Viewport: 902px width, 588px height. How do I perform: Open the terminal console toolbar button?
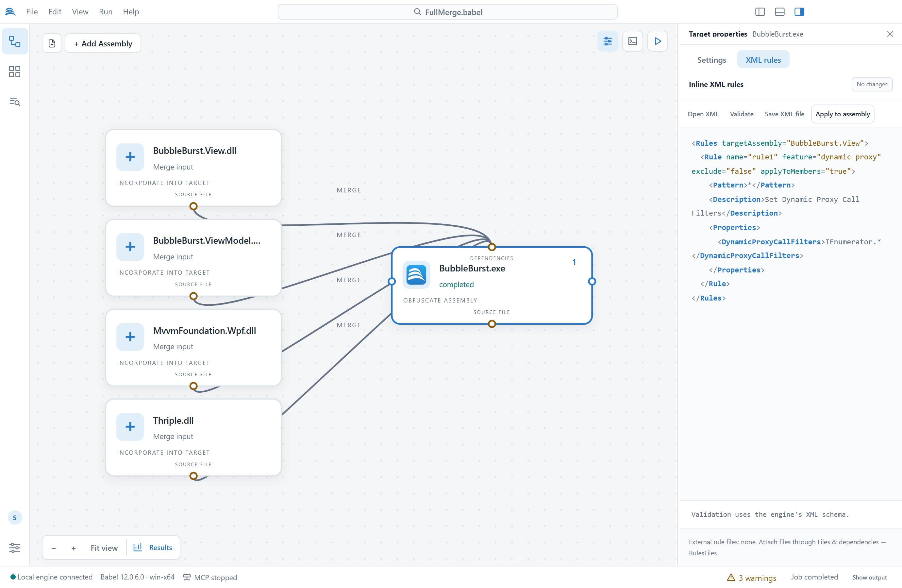point(632,41)
